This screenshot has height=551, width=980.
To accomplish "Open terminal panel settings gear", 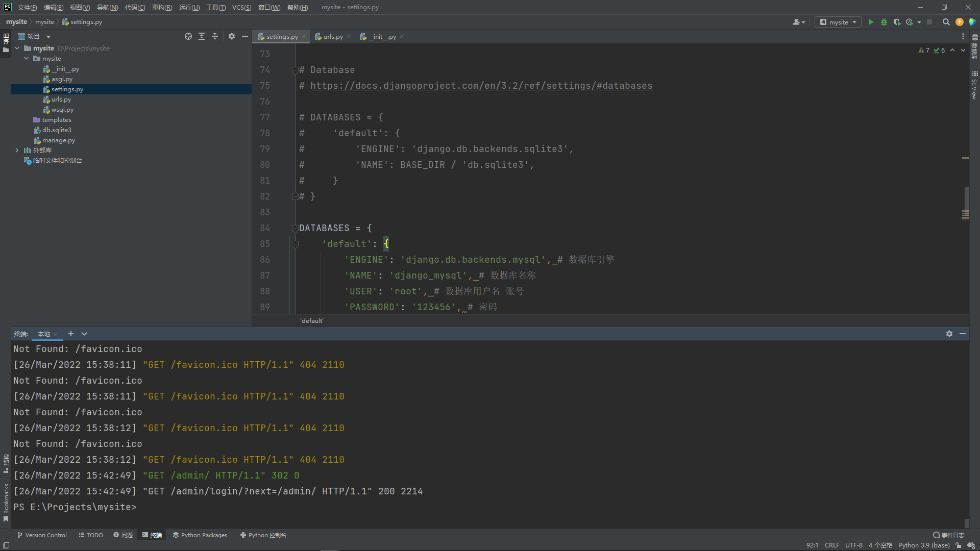I will (x=949, y=334).
